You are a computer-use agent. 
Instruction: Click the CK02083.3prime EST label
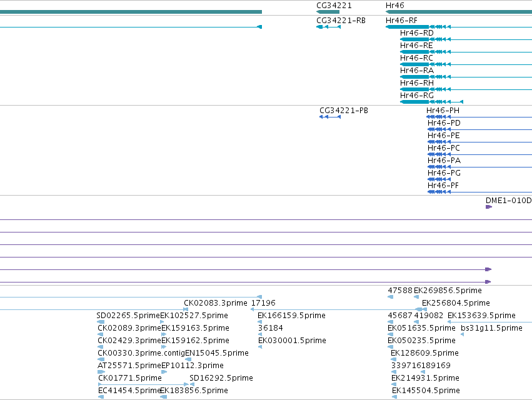pos(216,303)
